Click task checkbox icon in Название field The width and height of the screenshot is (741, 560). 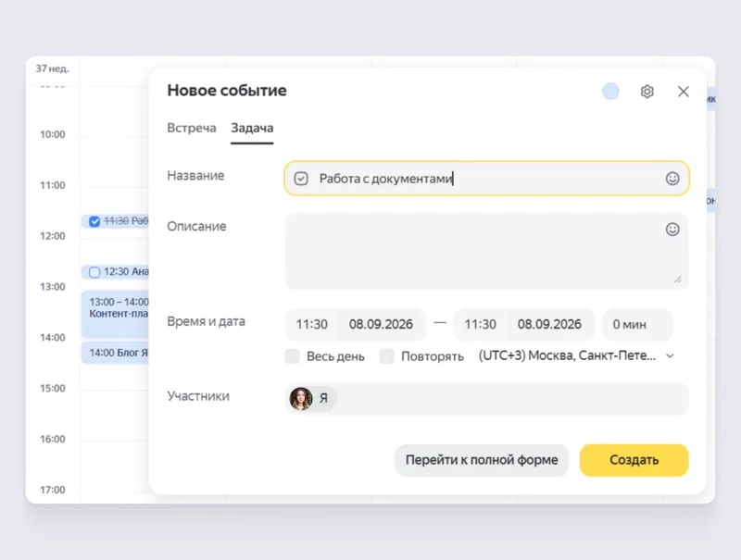point(301,179)
